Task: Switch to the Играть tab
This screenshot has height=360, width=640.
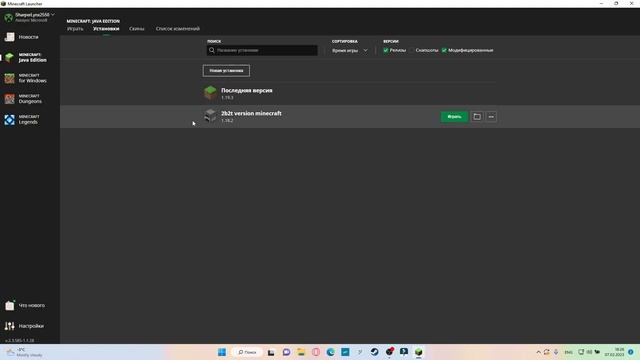Action: tap(75, 29)
